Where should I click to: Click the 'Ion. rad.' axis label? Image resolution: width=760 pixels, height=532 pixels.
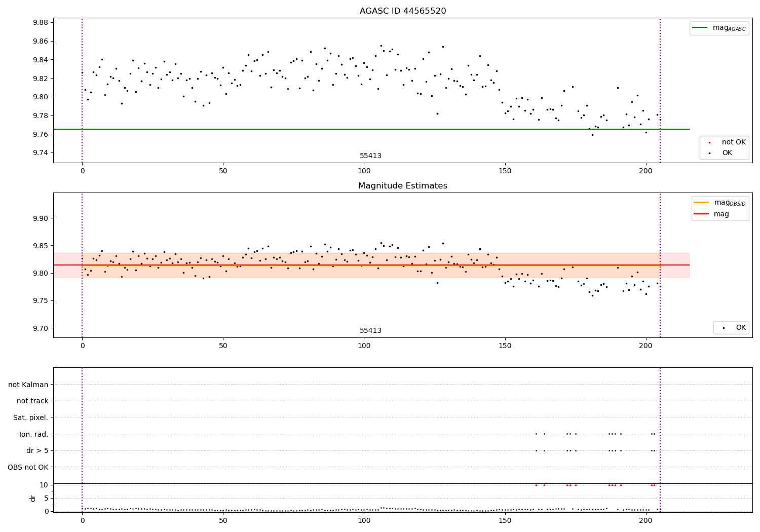coord(34,434)
